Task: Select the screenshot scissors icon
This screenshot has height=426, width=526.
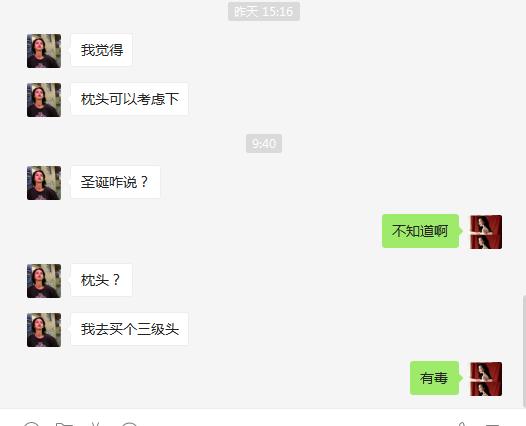Action: click(96, 425)
